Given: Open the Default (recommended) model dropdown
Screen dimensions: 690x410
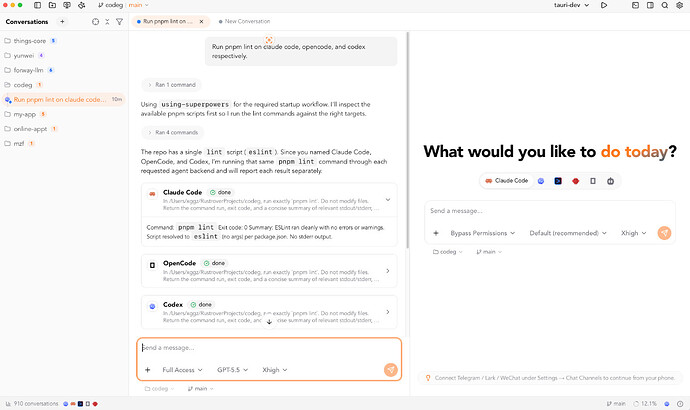Looking at the screenshot, I should pyautogui.click(x=568, y=233).
